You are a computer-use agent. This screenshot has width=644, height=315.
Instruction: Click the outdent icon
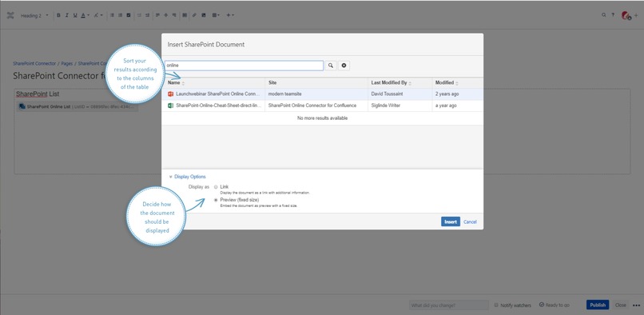pyautogui.click(x=139, y=15)
